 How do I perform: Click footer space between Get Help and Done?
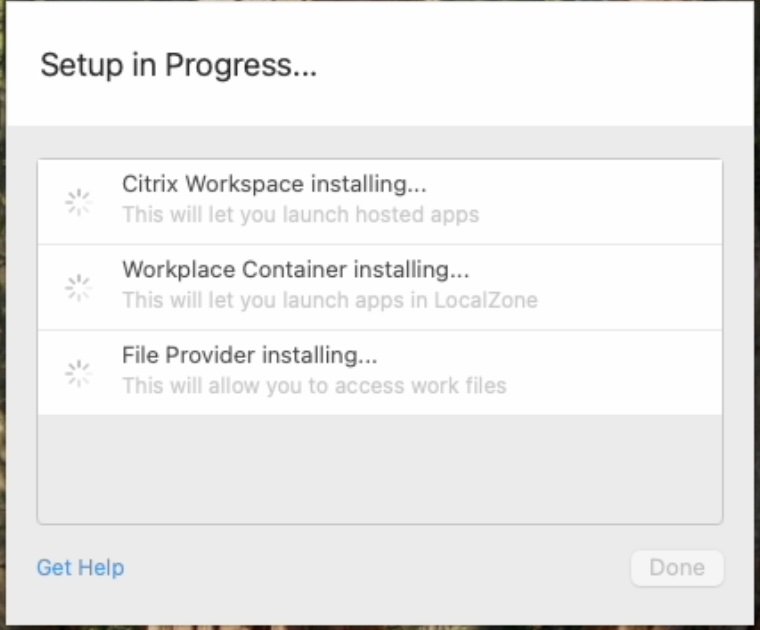(380, 568)
